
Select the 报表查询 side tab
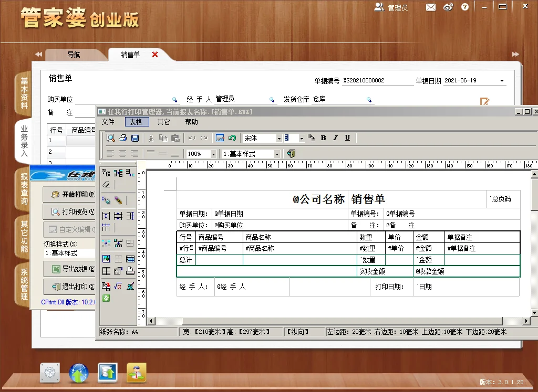24,188
